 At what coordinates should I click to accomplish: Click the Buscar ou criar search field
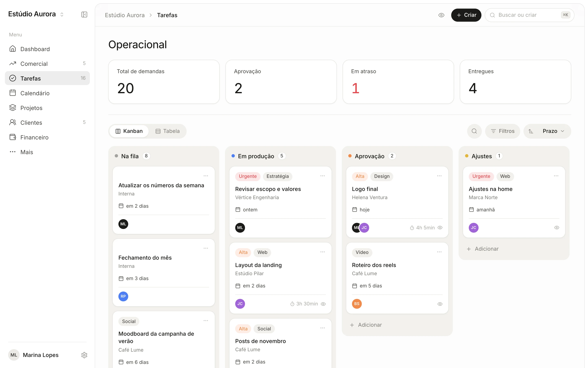click(x=529, y=15)
